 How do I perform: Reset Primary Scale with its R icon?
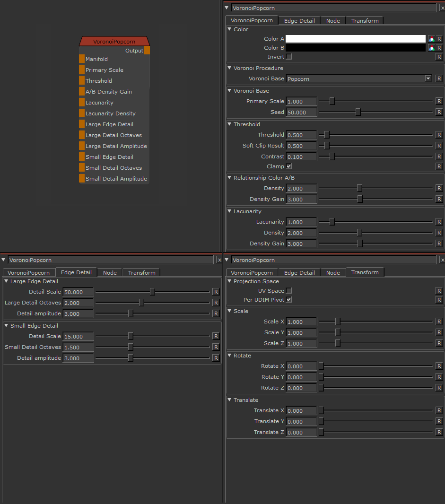pyautogui.click(x=439, y=101)
